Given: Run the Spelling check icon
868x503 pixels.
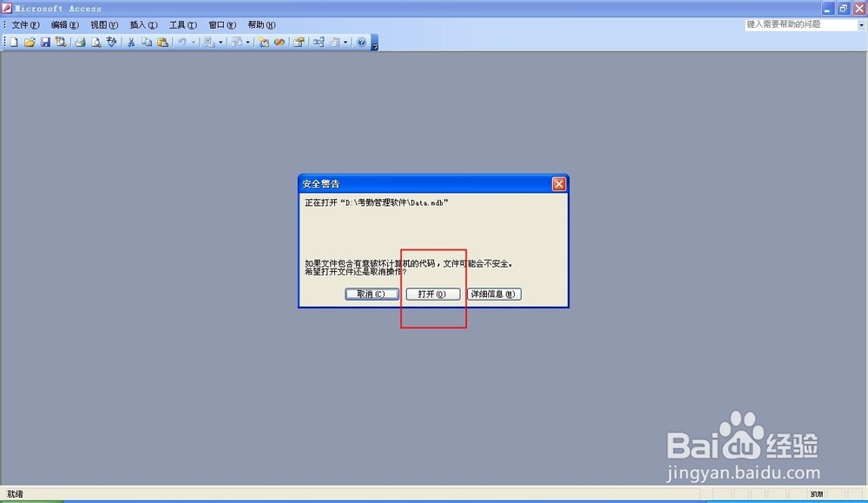Looking at the screenshot, I should (111, 42).
